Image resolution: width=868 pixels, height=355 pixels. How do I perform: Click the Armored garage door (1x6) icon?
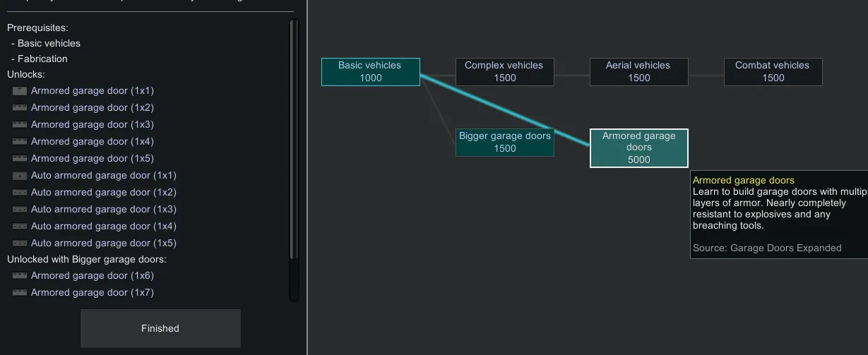[x=20, y=276]
